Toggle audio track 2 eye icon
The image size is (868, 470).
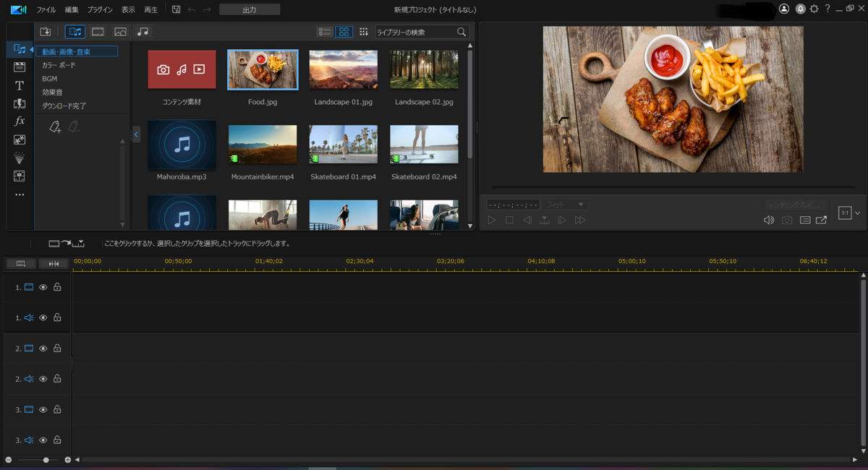43,378
